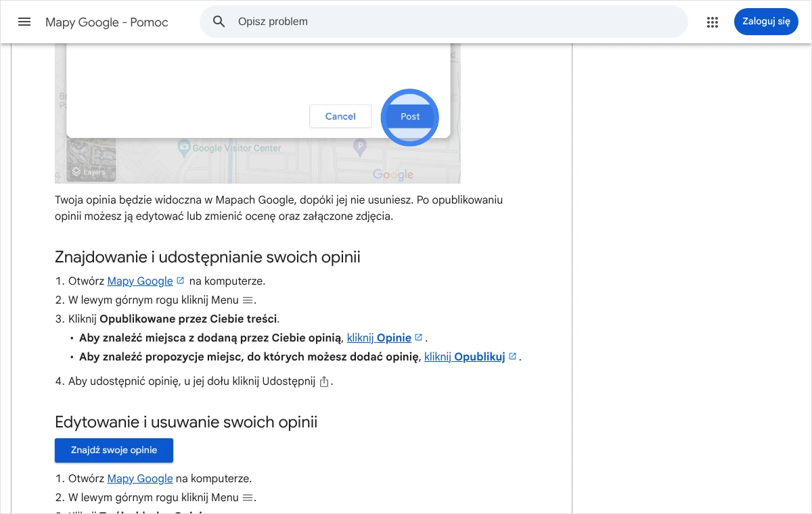
Task: Click the external-link icon after Opinie
Action: point(419,337)
